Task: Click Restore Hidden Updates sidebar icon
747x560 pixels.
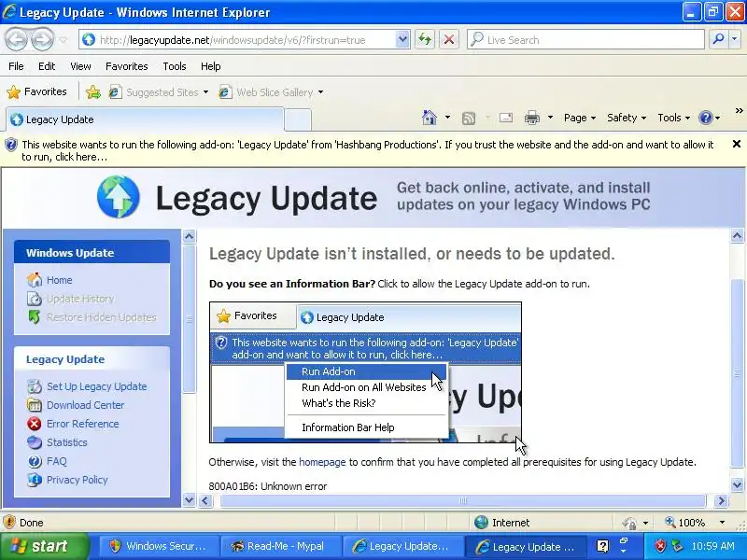Action: (x=35, y=317)
